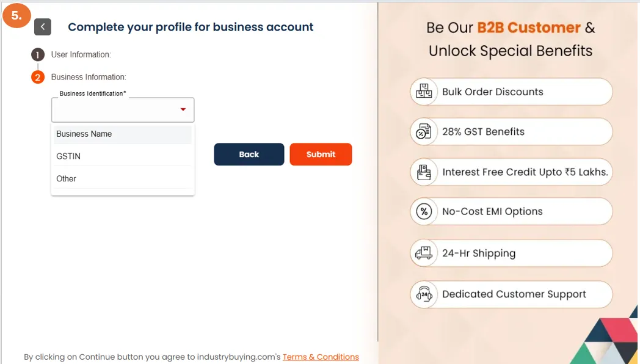The image size is (640, 364).
Task: Click the Interest Free Credit wallet icon
Action: 424,172
